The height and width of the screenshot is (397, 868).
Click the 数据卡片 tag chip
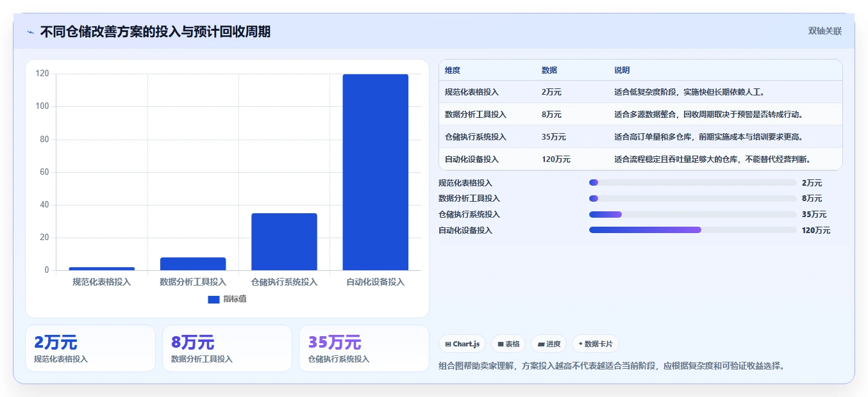[x=596, y=344]
